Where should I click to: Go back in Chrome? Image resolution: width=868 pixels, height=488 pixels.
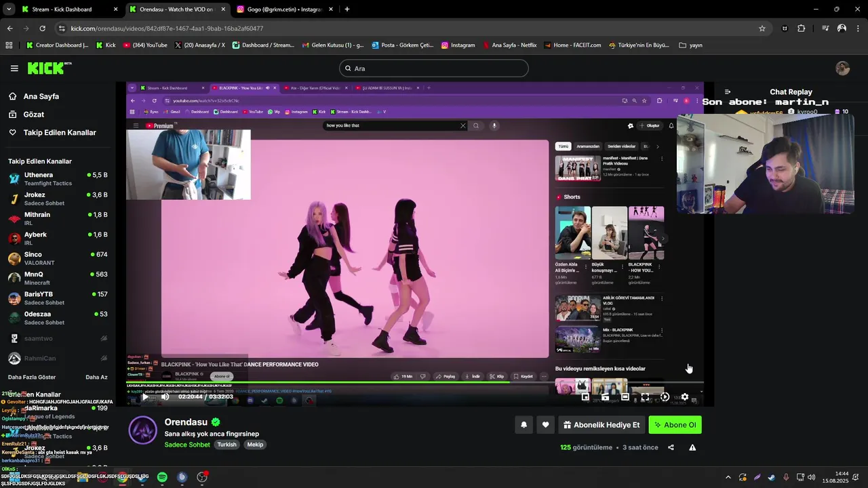click(9, 28)
